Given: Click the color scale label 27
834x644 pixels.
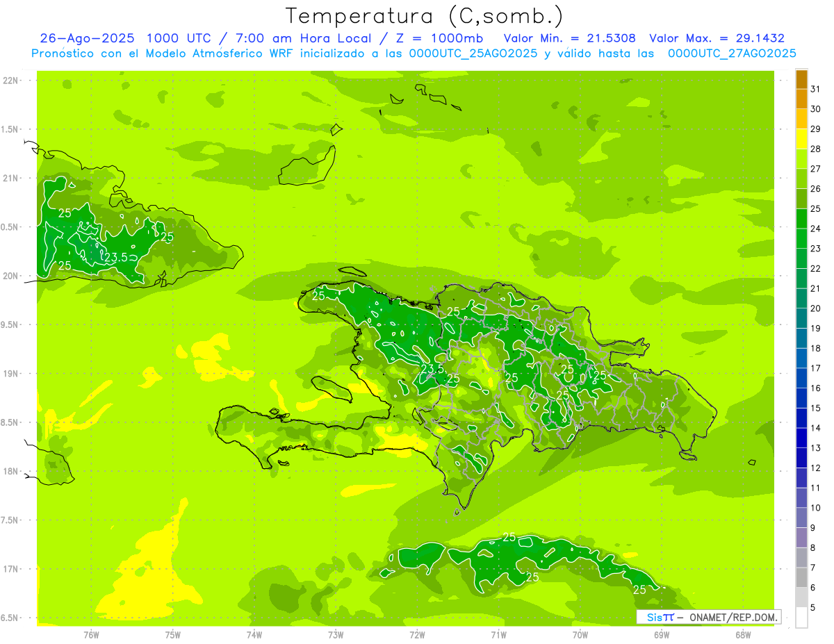Looking at the screenshot, I should (x=815, y=169).
